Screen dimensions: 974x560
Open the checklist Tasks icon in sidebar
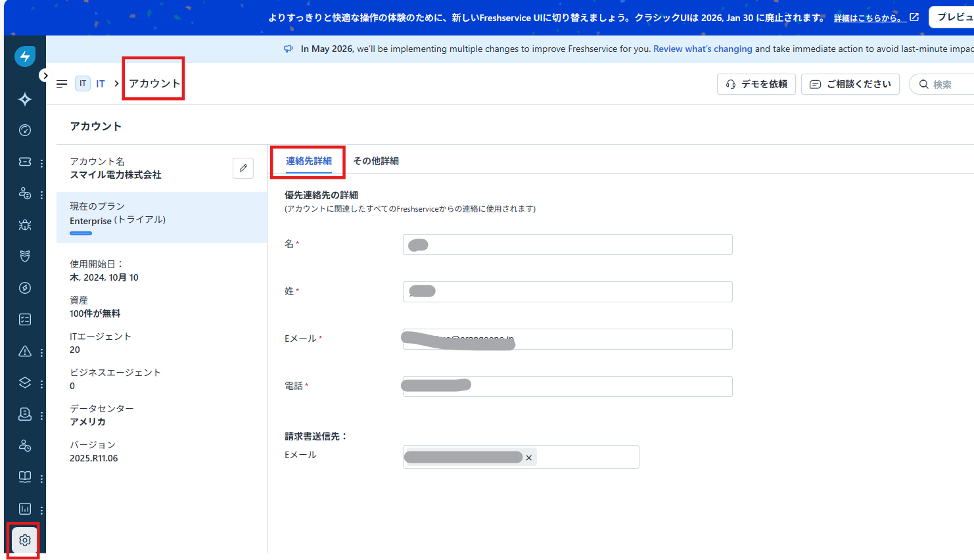25,319
